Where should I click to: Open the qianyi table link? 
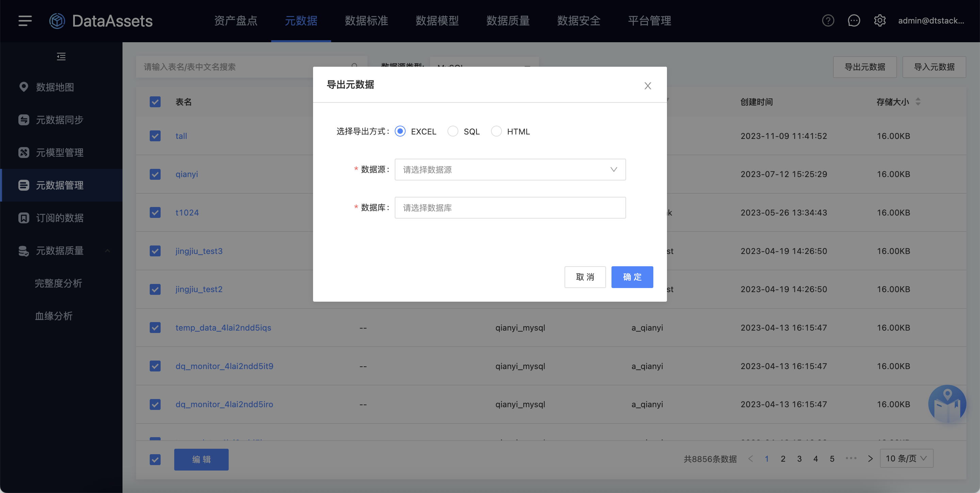click(186, 174)
